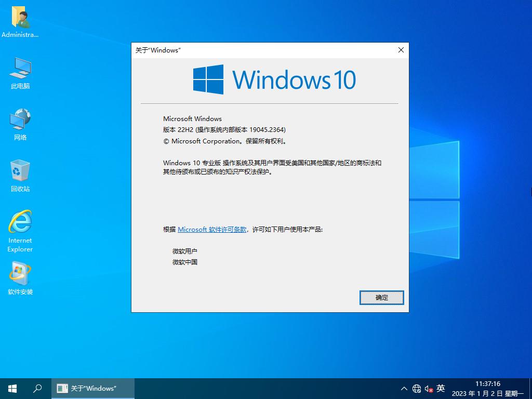Toggle the 英 input method indicator
The width and height of the screenshot is (532, 399).
tap(441, 389)
